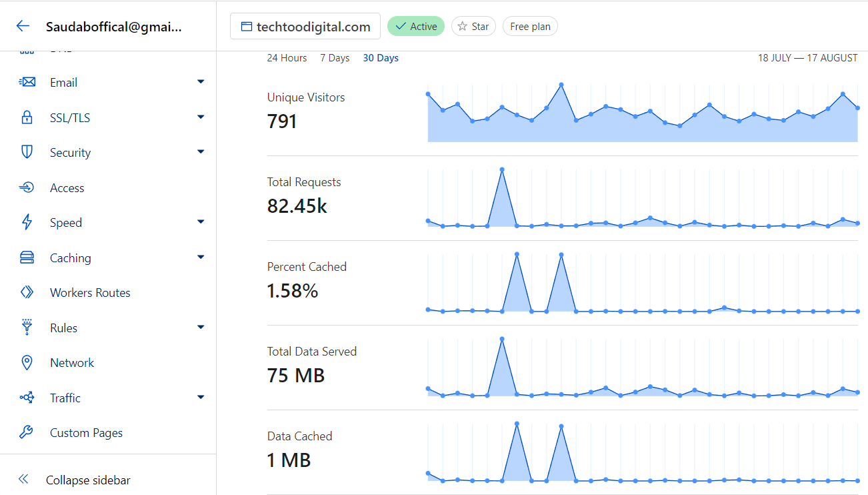The image size is (868, 495).
Task: Toggle the Star button for this site
Action: click(473, 27)
